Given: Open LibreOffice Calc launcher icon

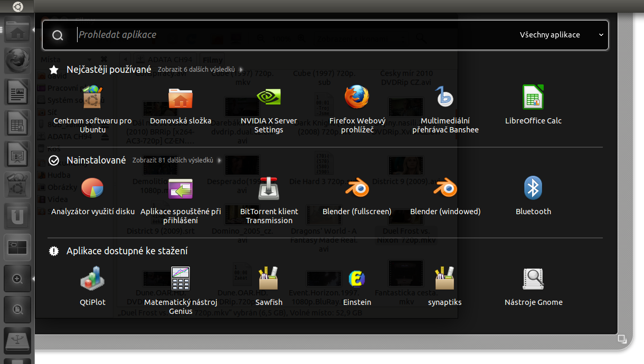Looking at the screenshot, I should coord(17,123).
